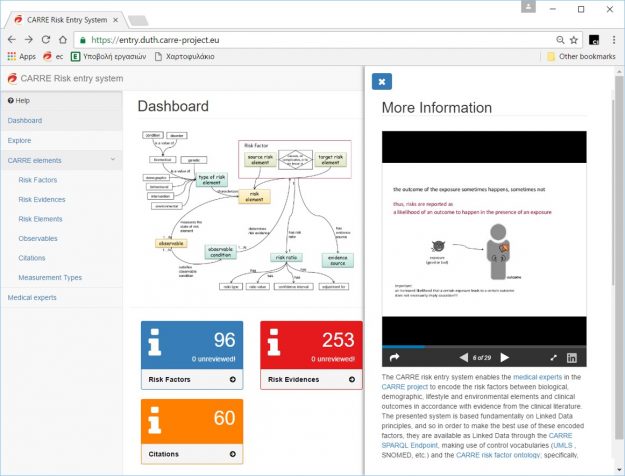Click the scroll down arrow at bottom right

(619, 470)
